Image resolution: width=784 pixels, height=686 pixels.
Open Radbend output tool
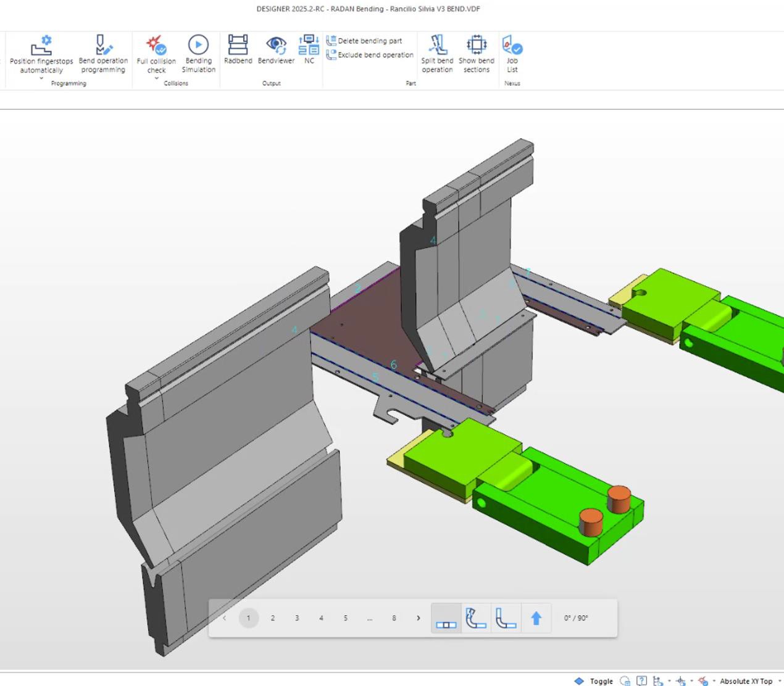tap(238, 52)
